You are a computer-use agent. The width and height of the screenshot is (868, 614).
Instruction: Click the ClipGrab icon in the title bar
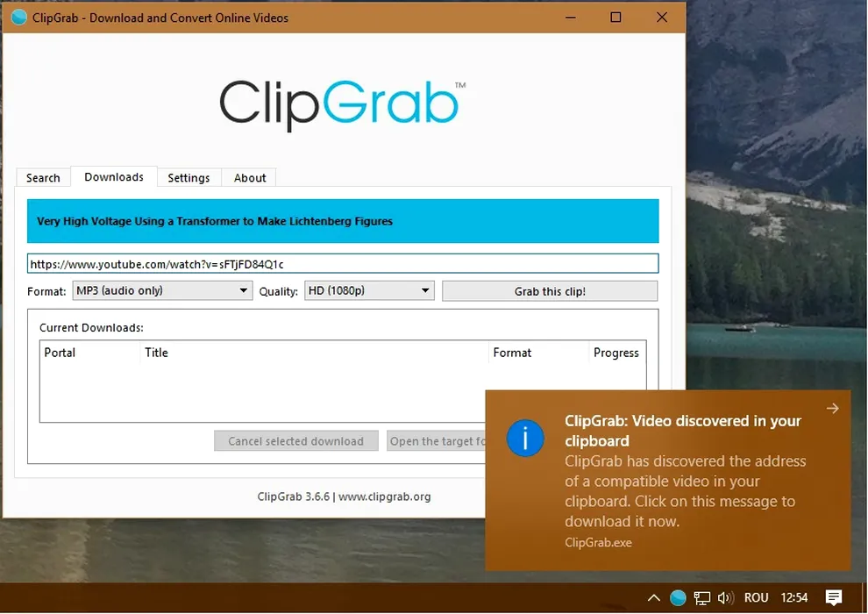[18, 18]
